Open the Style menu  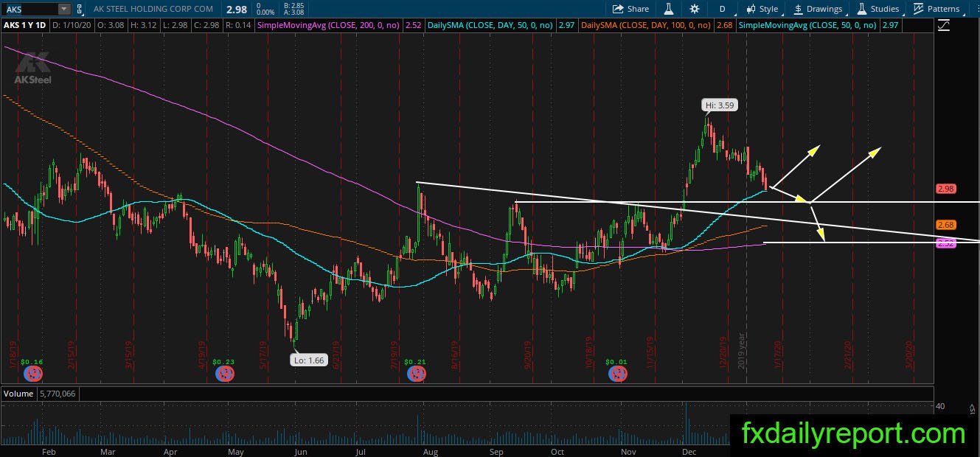click(762, 9)
